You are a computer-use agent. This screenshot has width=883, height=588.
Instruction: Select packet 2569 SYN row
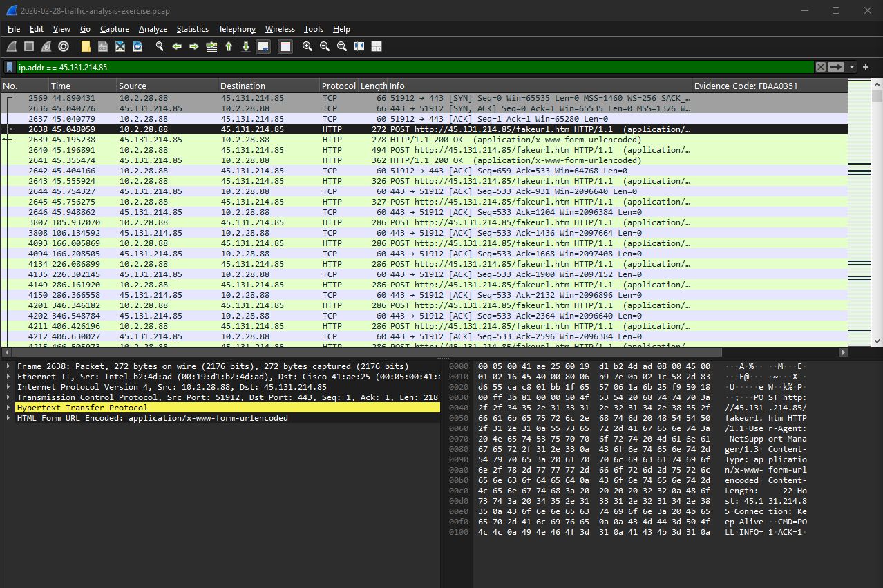point(424,98)
